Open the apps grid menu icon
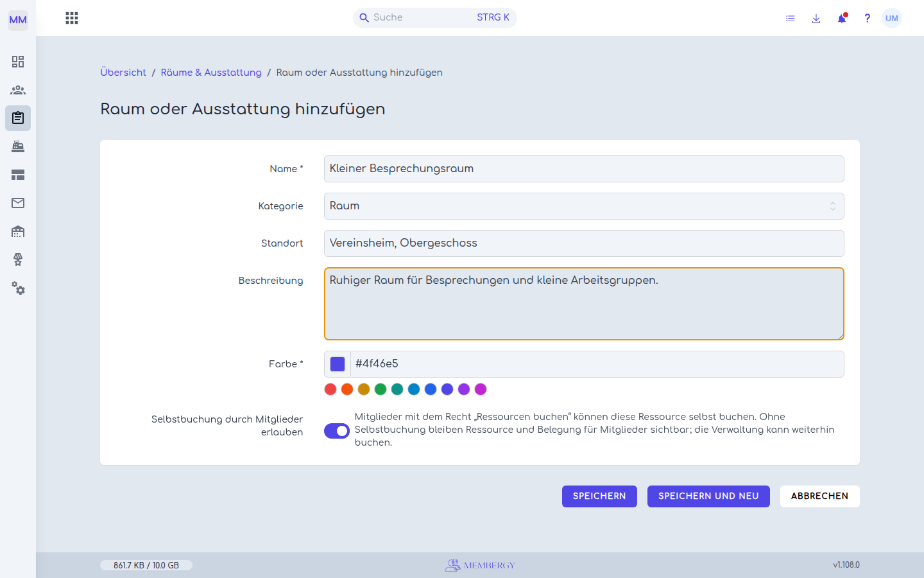The width and height of the screenshot is (924, 578). (x=72, y=18)
